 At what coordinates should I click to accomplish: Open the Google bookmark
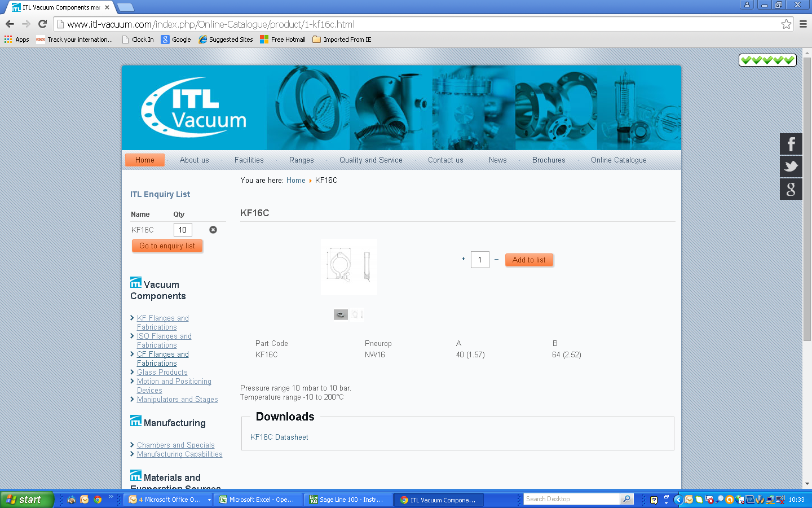(176, 40)
